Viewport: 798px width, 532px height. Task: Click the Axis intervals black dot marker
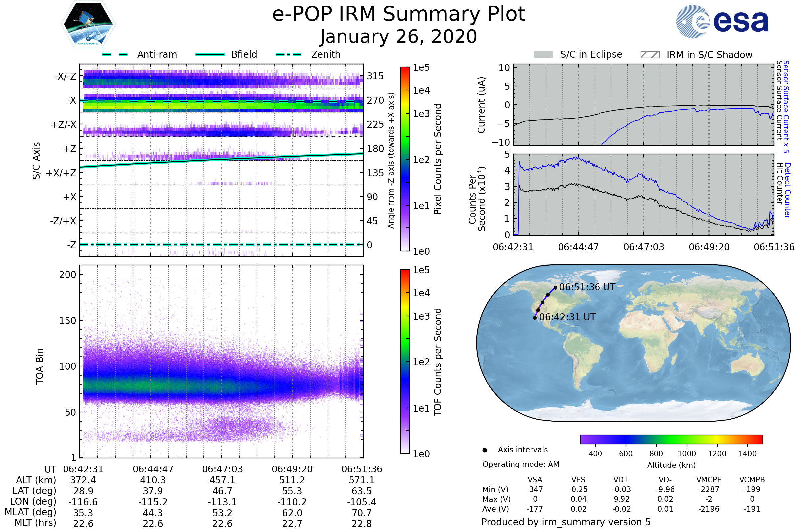click(485, 450)
